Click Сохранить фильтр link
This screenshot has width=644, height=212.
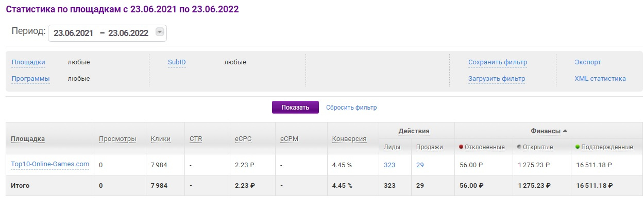pos(497,62)
